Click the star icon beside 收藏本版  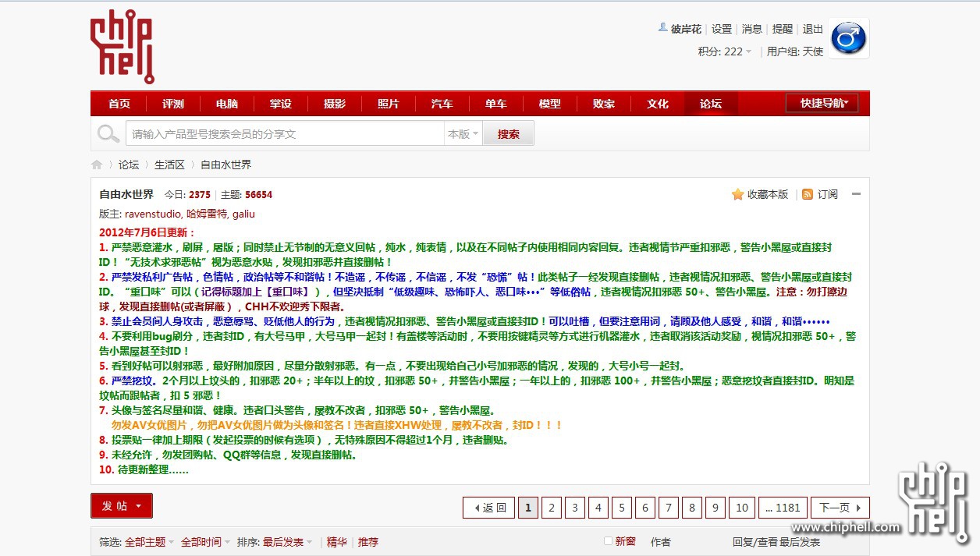(737, 194)
